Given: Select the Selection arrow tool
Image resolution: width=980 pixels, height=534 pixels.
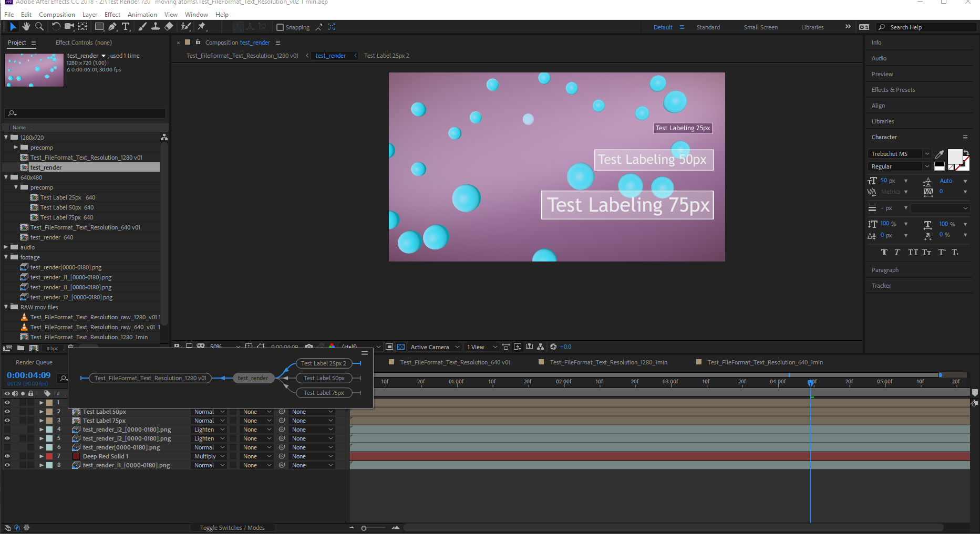Looking at the screenshot, I should tap(13, 27).
